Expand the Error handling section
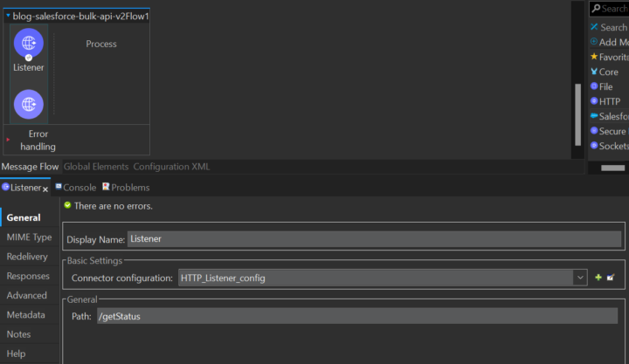This screenshot has height=364, width=629. (x=8, y=140)
